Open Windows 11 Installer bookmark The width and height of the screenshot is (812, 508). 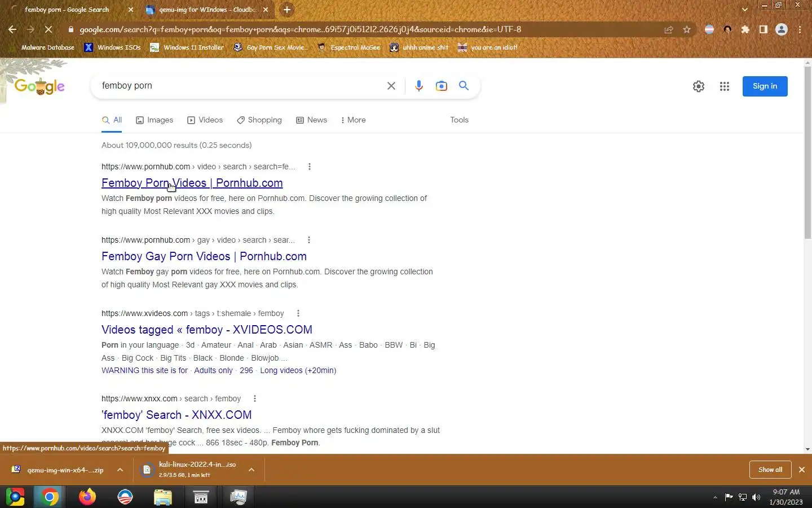(187, 47)
